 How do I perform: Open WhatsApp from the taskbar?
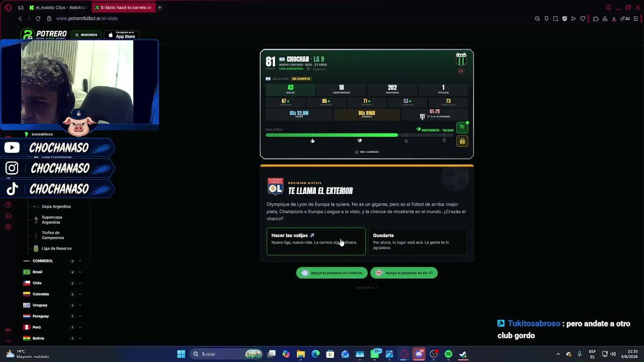(x=375, y=354)
